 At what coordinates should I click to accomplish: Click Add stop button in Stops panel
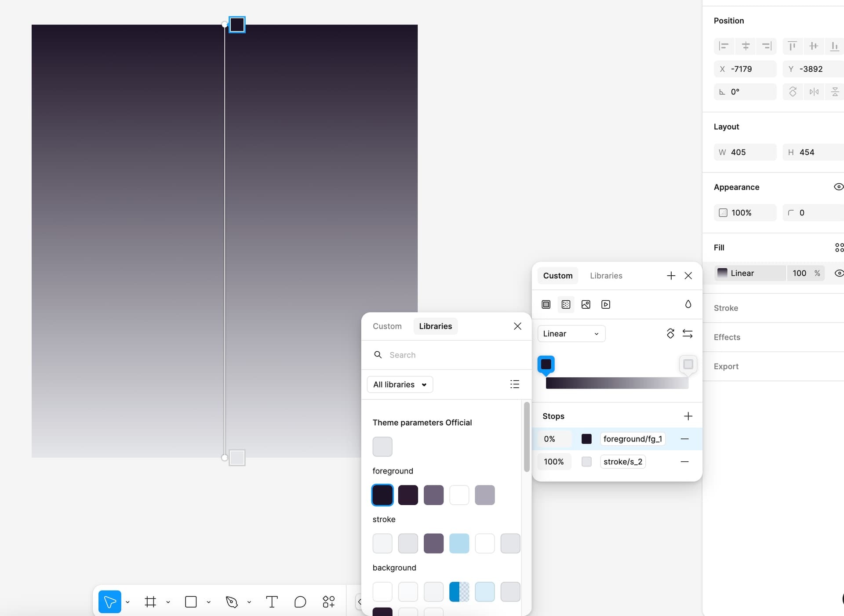pos(688,416)
